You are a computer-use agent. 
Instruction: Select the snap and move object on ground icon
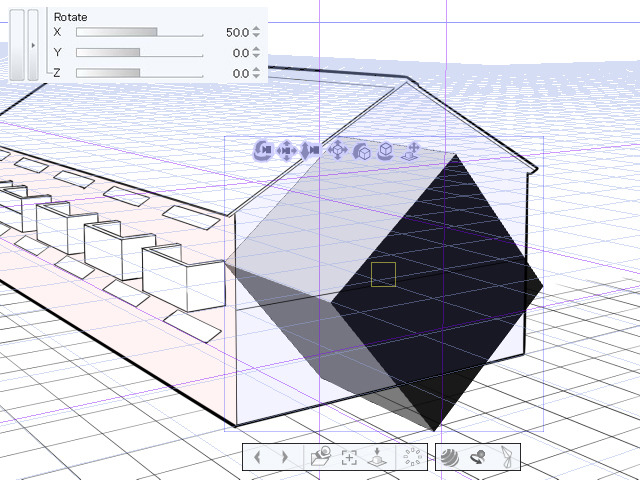coord(411,151)
